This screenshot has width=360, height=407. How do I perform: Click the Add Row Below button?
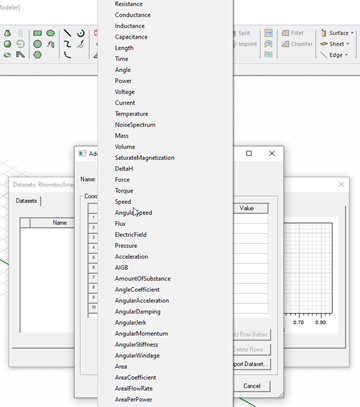pyautogui.click(x=252, y=335)
